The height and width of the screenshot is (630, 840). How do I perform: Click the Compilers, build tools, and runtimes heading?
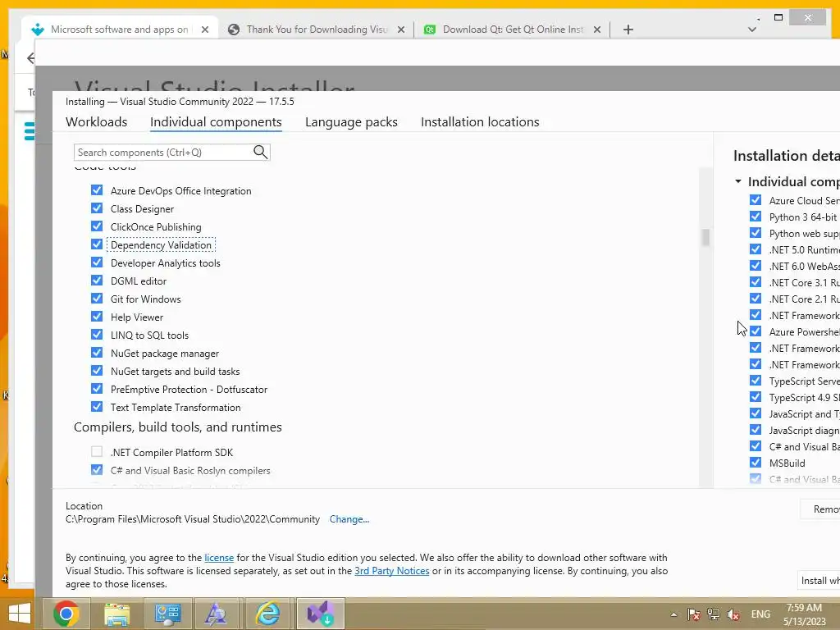coord(178,427)
